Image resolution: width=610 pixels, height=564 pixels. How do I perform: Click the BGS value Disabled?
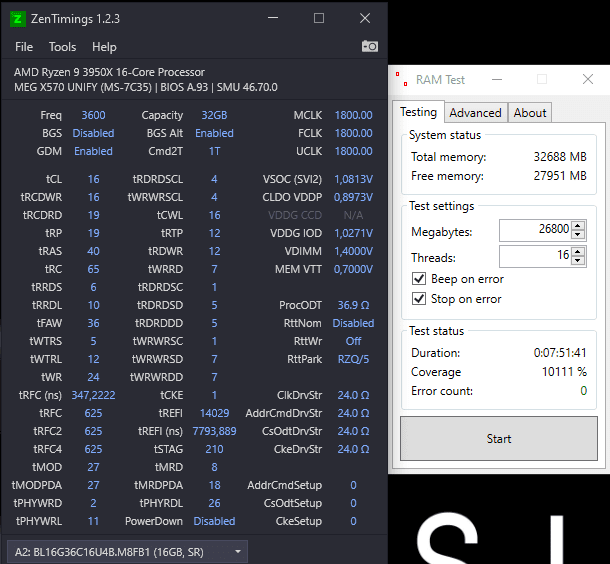point(93,133)
